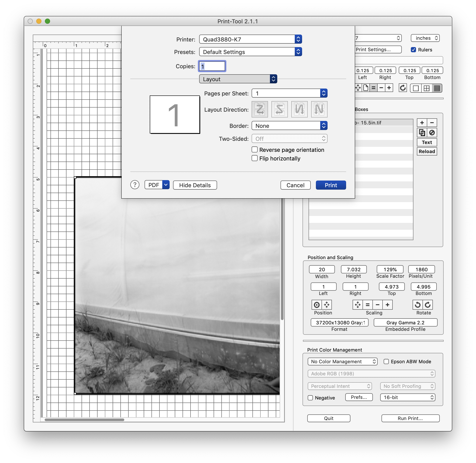Image resolution: width=476 pixels, height=463 pixels.
Task: Choose the reversed-Z (S) layout direction
Action: click(279, 109)
